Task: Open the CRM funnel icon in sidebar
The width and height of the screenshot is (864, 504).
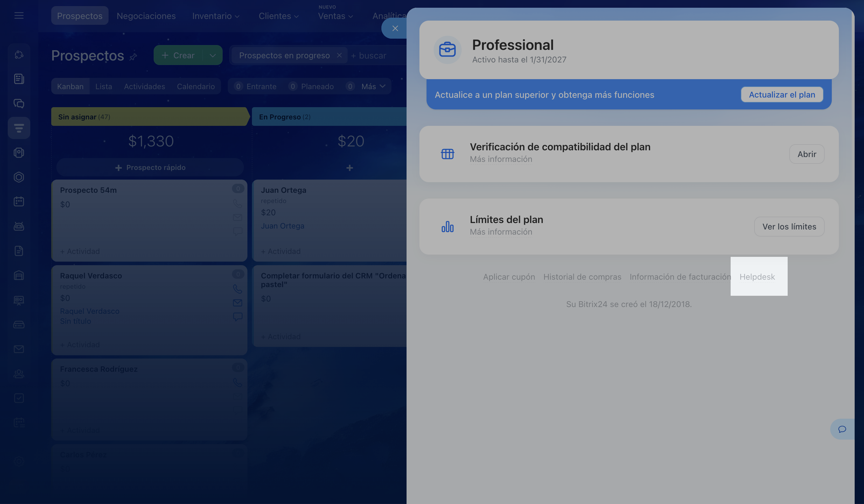Action: 19,128
